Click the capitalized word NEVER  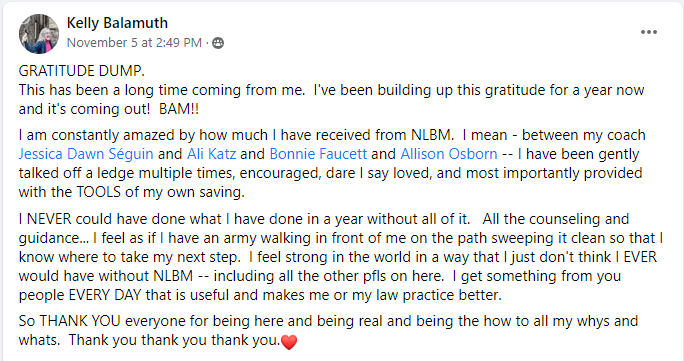(x=49, y=218)
